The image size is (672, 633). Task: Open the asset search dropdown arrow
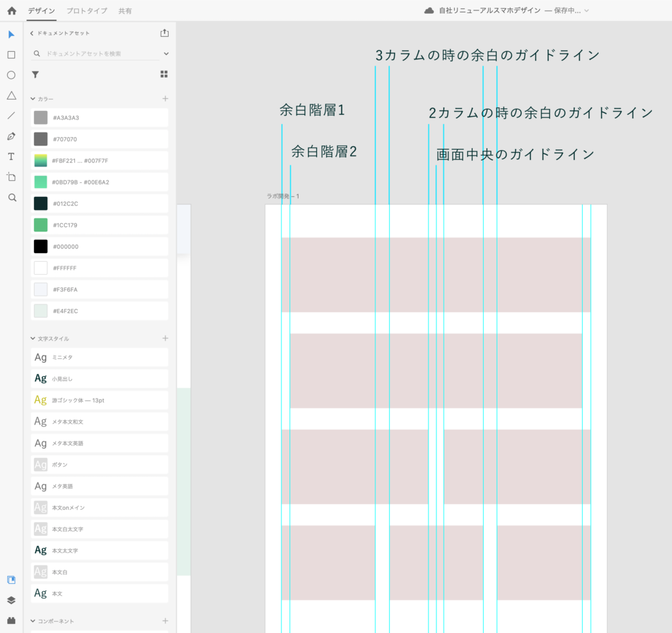click(166, 54)
